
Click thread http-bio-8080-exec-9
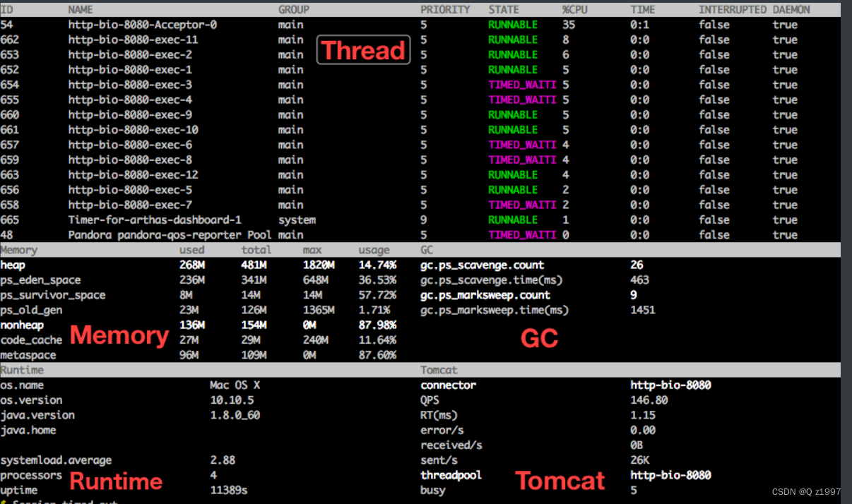tap(130, 115)
